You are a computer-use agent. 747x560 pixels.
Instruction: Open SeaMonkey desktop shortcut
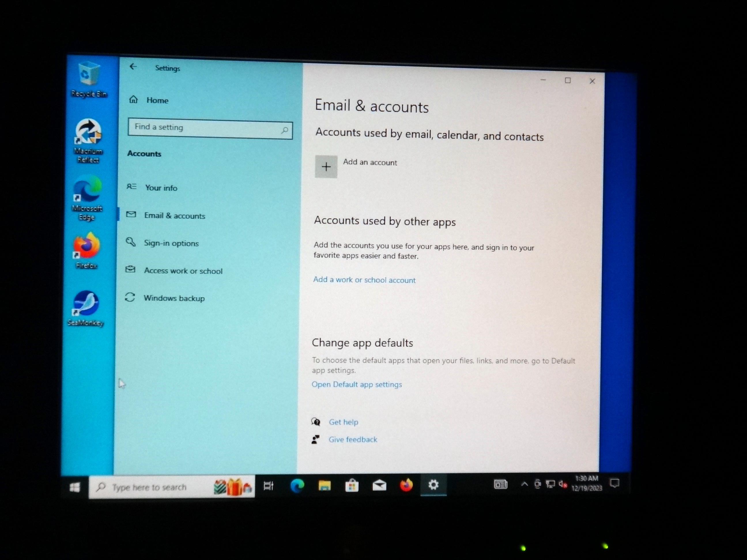coord(85,308)
